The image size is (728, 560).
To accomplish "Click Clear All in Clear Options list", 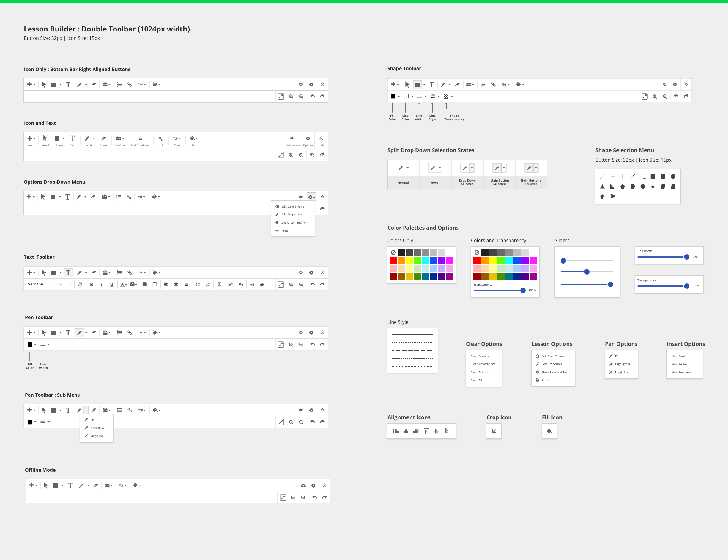I will (476, 380).
